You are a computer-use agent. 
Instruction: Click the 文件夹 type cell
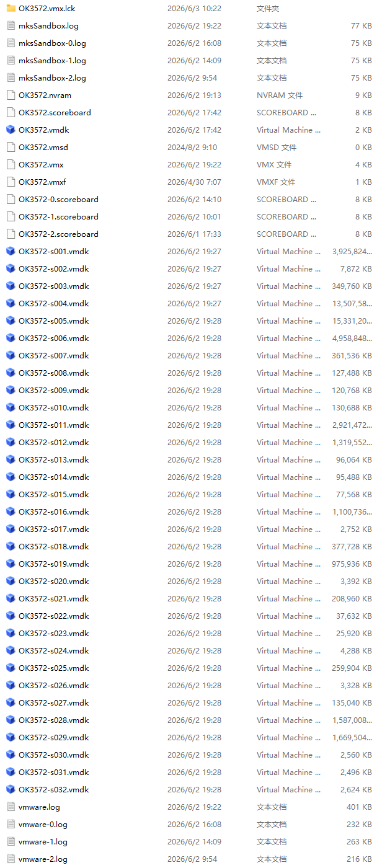coord(268,9)
